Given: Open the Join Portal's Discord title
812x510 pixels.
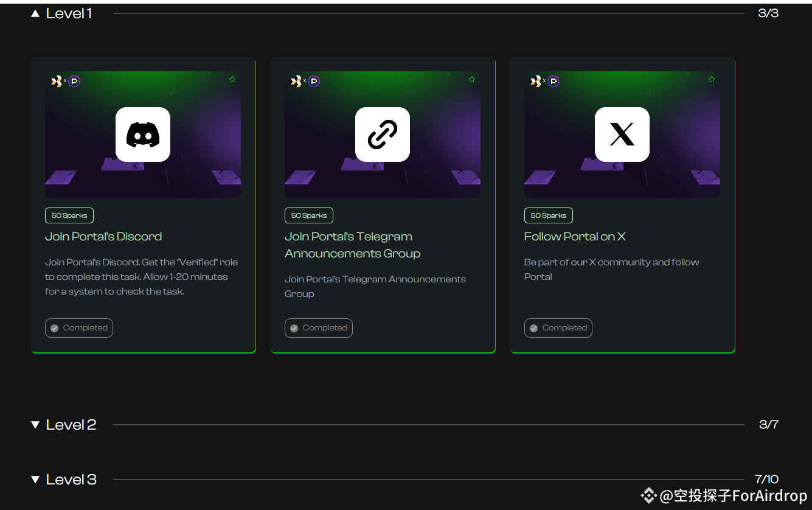Looking at the screenshot, I should pyautogui.click(x=103, y=237).
